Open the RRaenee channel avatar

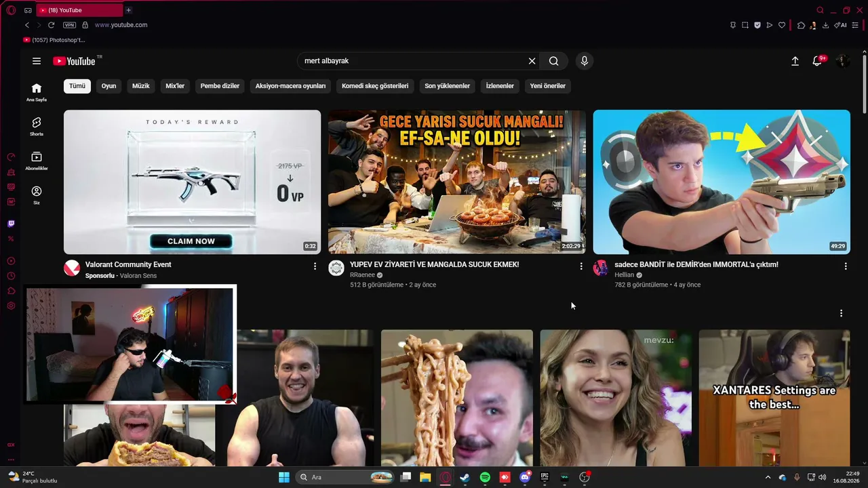[336, 268]
